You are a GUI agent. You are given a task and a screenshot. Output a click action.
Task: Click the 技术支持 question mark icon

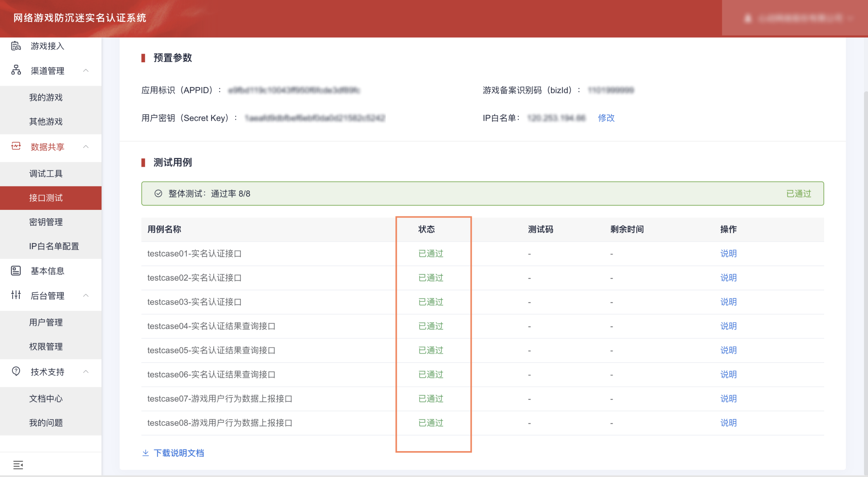pyautogui.click(x=16, y=371)
